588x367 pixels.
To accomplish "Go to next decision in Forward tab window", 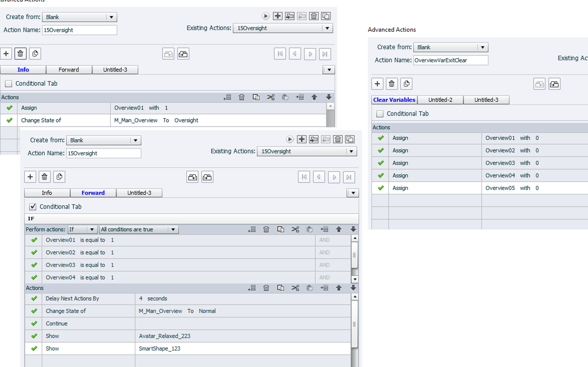I will (x=334, y=177).
